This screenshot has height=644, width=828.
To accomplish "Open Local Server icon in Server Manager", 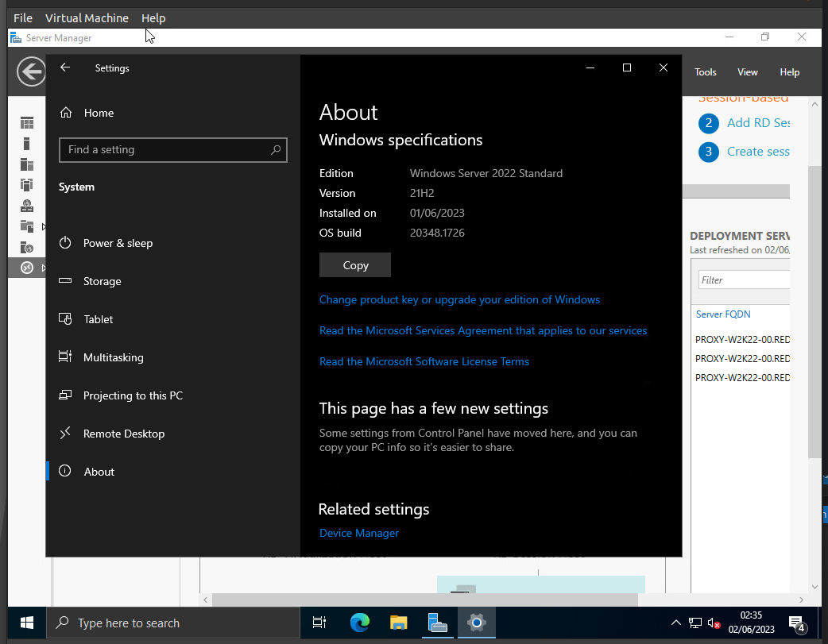I will pos(27,144).
